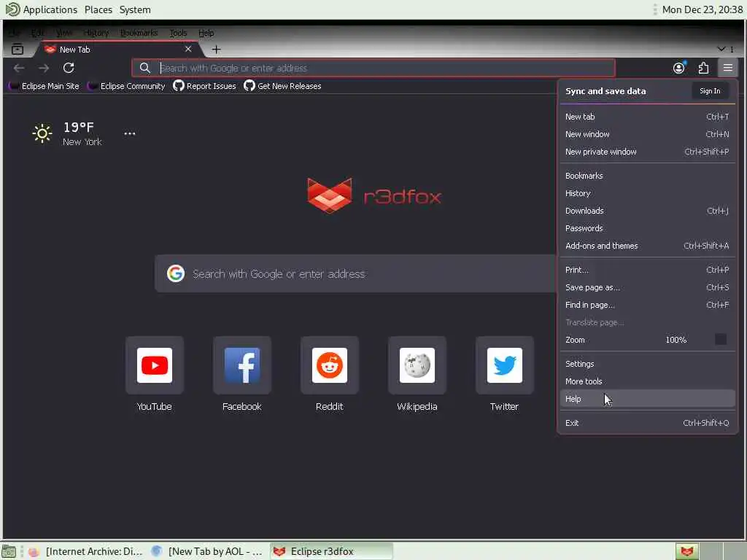This screenshot has height=560, width=747.
Task: Expand the Help submenu in app menu
Action: click(647, 399)
